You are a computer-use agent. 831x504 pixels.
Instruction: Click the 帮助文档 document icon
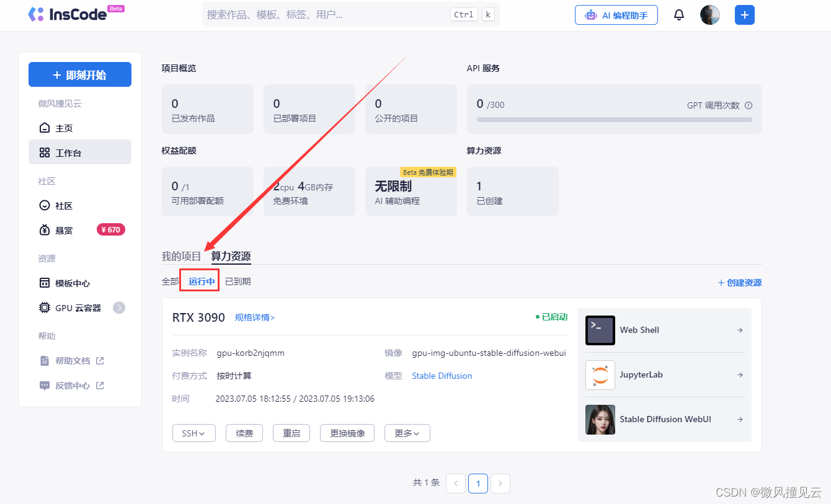click(44, 360)
